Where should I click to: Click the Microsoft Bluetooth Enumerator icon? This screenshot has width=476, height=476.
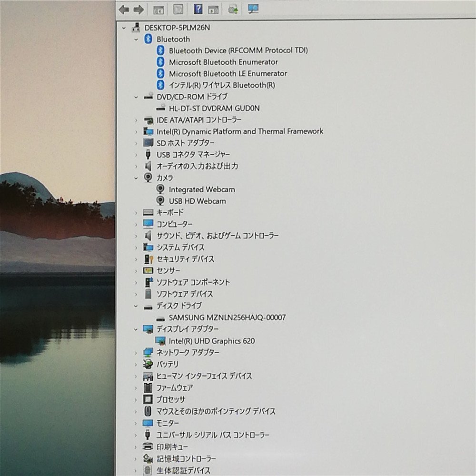click(160, 62)
